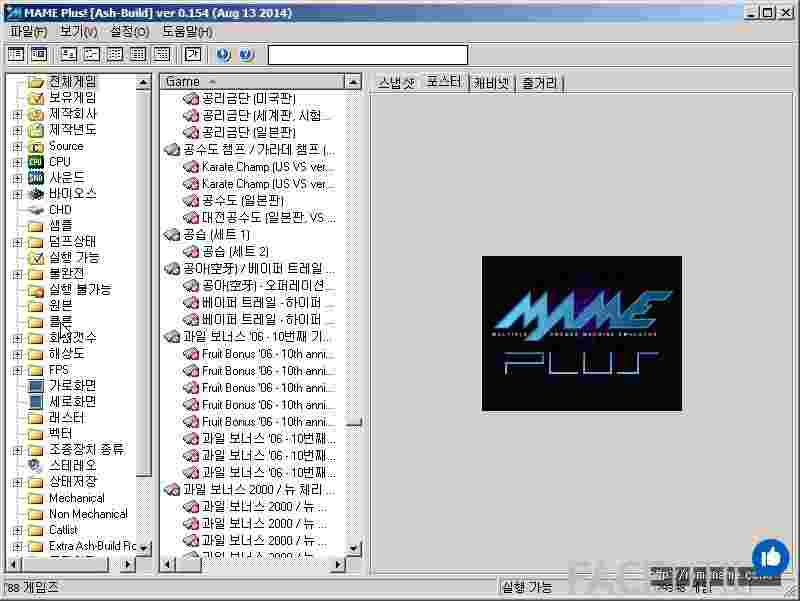Click the icon beside 바이오스

click(36, 194)
